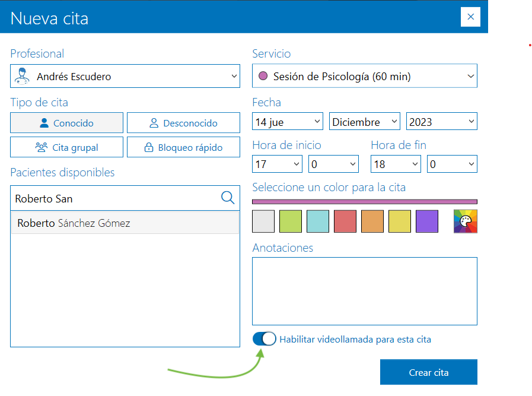Image resolution: width=532 pixels, height=396 pixels.
Task: Open the year dropdown showing 2023
Action: point(441,122)
